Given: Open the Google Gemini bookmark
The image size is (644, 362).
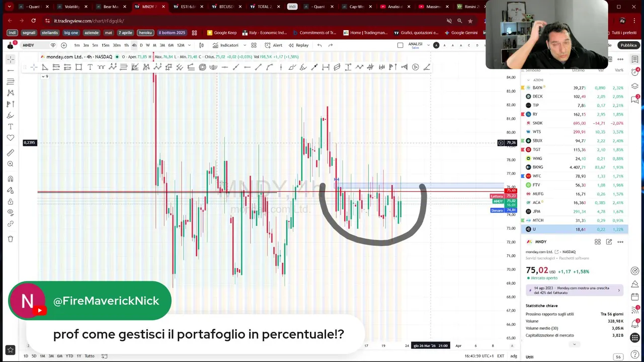Looking at the screenshot, I should [x=460, y=33].
